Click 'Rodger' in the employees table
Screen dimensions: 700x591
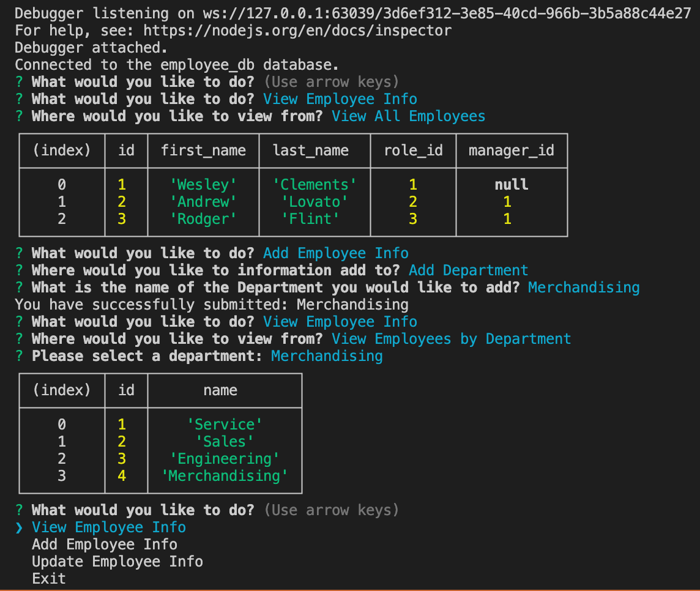[x=203, y=219]
